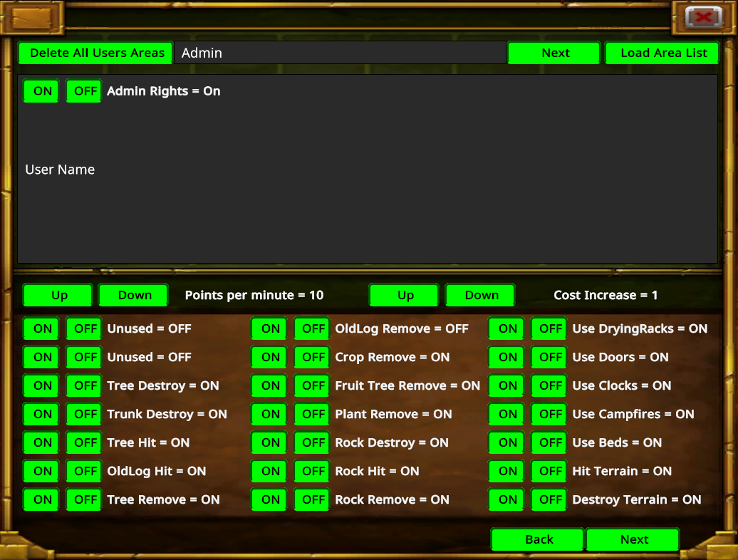Click the Admin name input field
Viewport: 738px width, 560px height.
point(341,53)
